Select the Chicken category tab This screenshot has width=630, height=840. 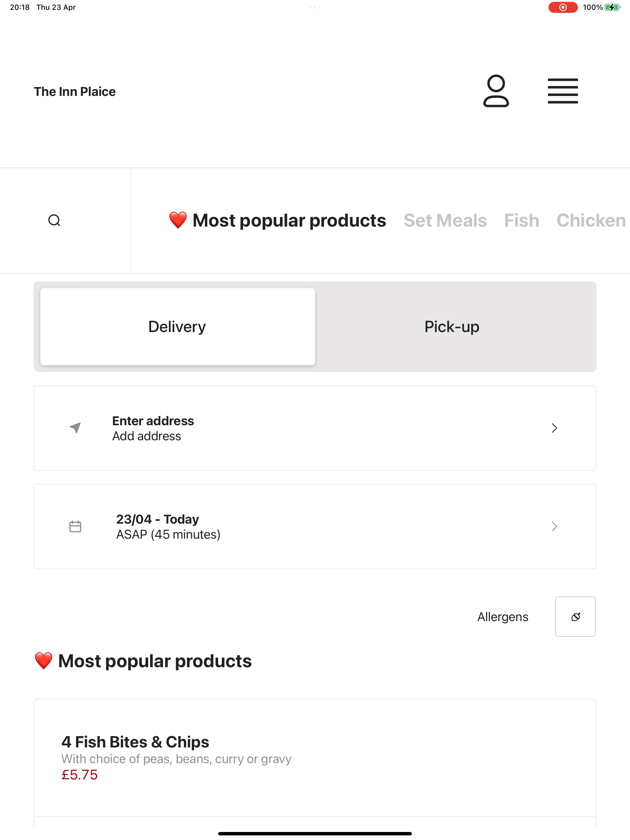point(591,220)
